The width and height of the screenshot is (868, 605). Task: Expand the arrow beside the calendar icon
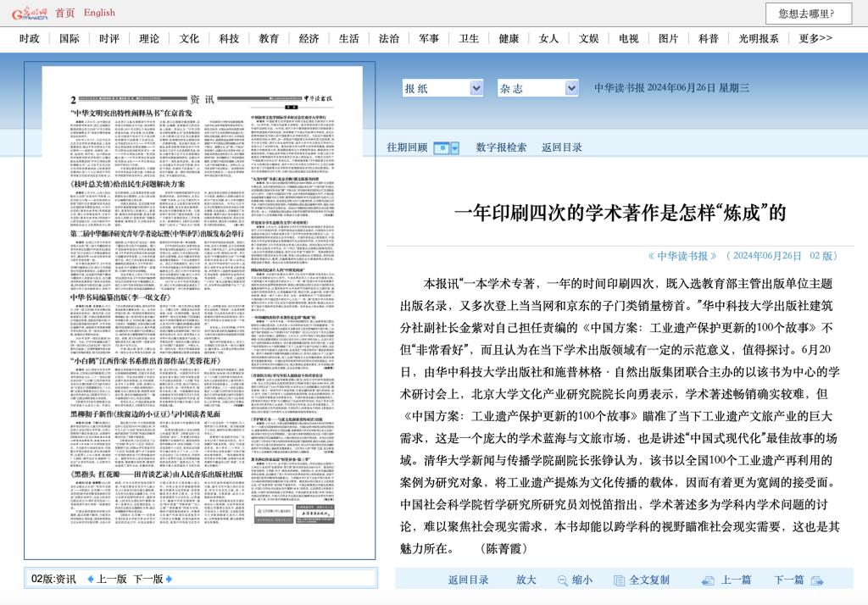(x=455, y=147)
